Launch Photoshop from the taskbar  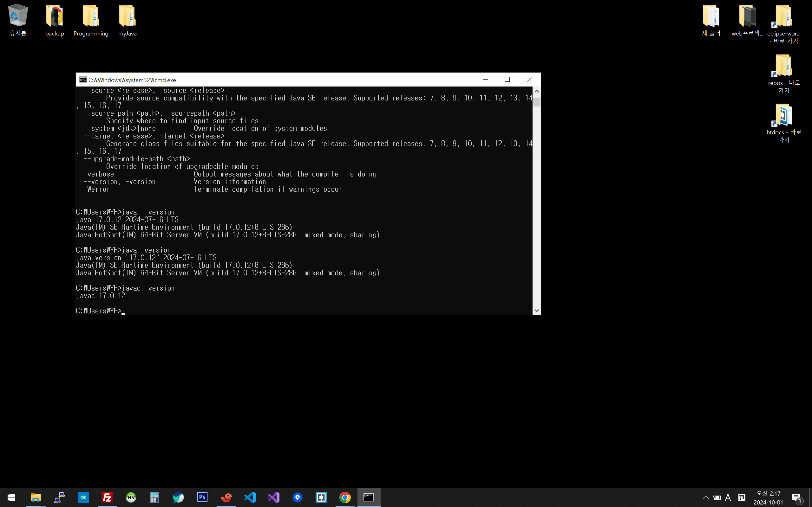202,497
